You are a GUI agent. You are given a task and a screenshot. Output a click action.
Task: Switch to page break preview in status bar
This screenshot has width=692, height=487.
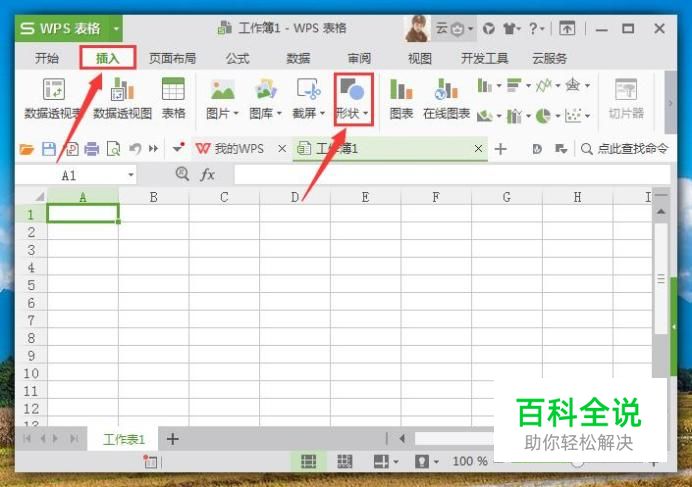point(345,461)
